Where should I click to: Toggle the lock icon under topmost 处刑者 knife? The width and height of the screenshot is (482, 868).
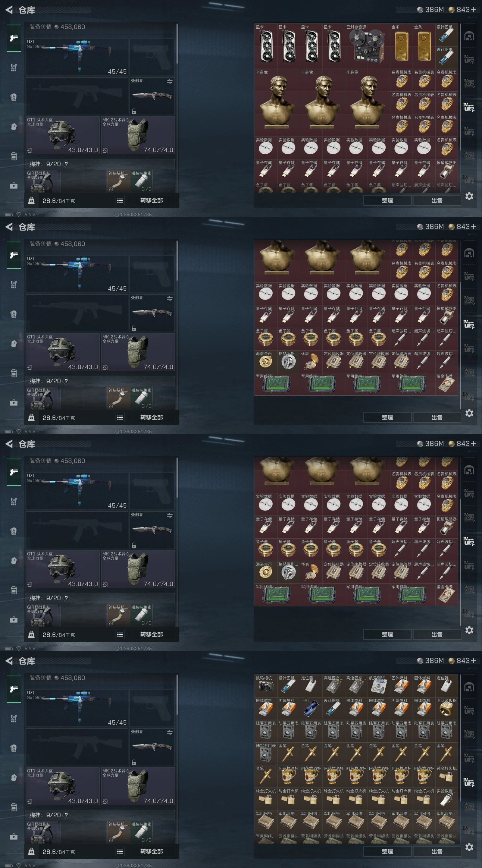pos(134,111)
